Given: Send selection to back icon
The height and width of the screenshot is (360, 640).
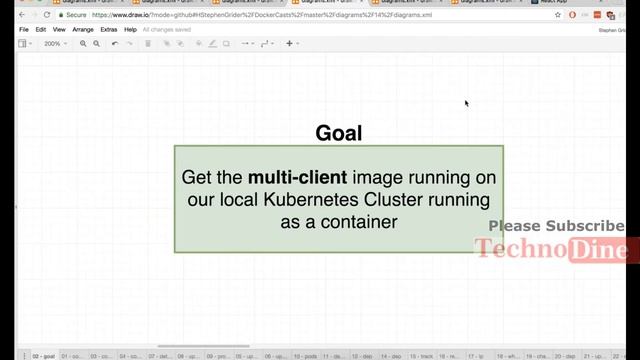Looking at the screenshot, I should (180, 43).
